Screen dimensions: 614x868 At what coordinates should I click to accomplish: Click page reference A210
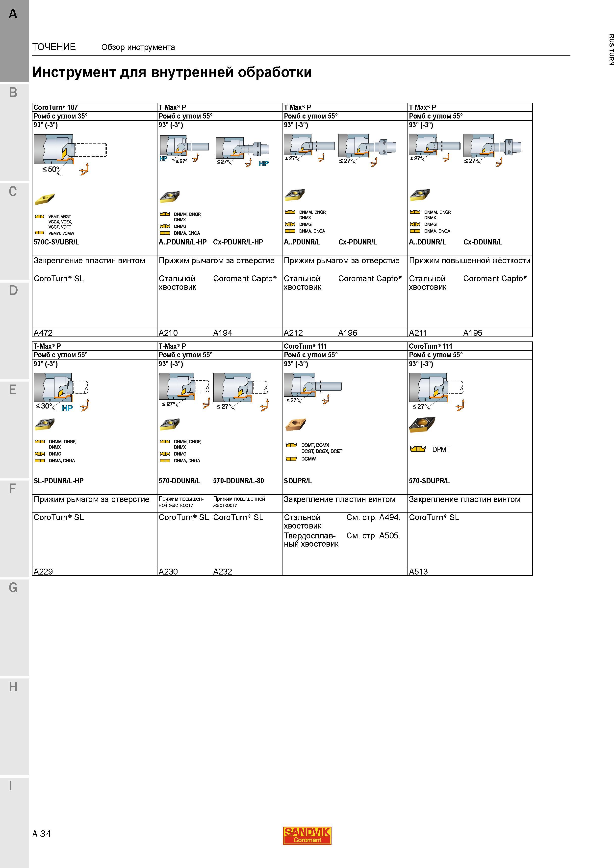click(168, 333)
